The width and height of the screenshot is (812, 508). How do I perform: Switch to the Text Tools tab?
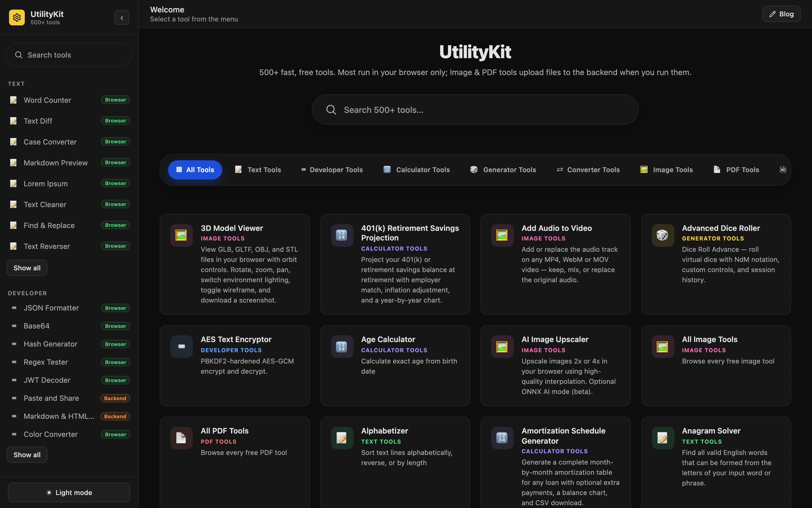pyautogui.click(x=258, y=170)
